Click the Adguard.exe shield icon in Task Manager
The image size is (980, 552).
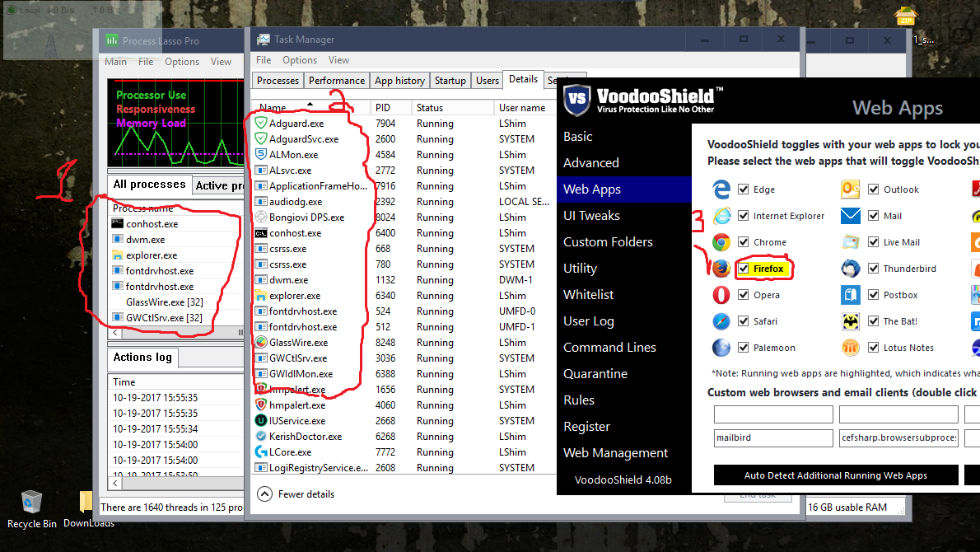coord(261,123)
